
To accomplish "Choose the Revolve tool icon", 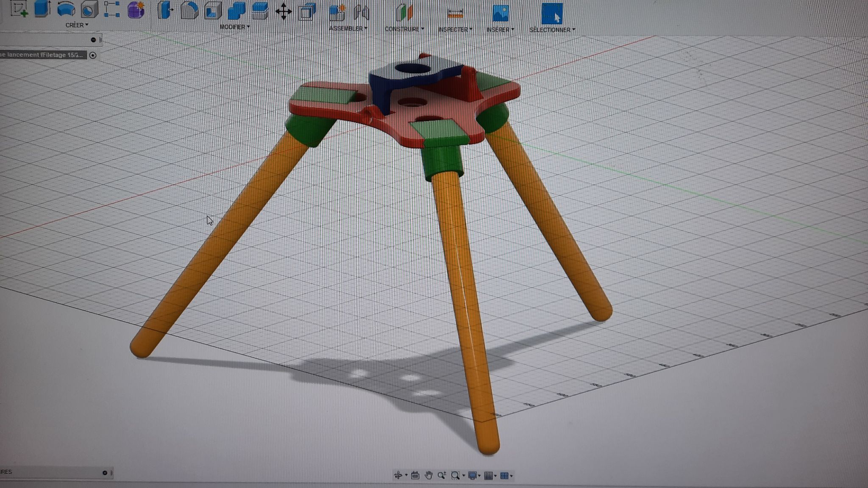I will coord(66,9).
